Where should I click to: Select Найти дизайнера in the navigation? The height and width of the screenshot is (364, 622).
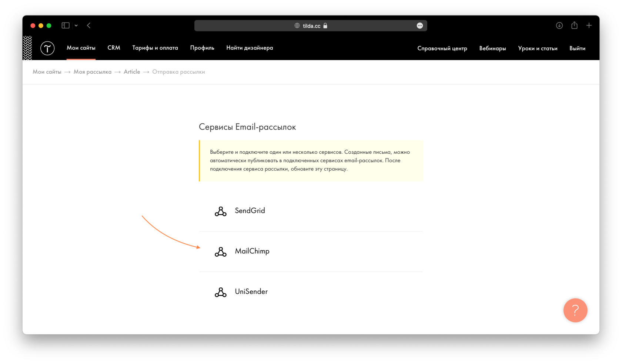pos(250,48)
